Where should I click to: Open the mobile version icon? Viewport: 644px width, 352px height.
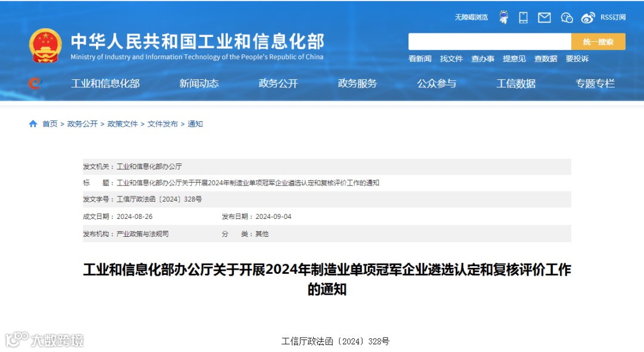[x=524, y=17]
